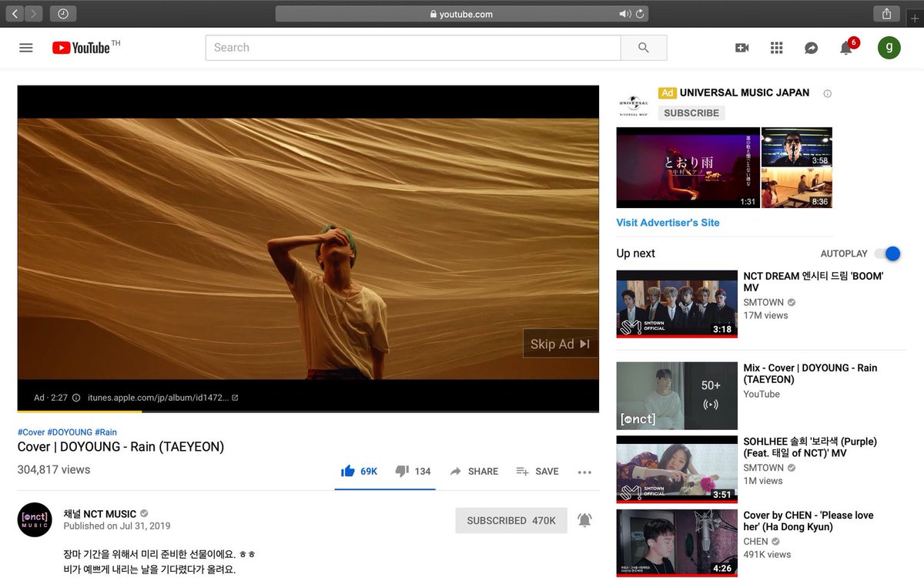This screenshot has width=924, height=578.
Task: Open the ad thumbnail with 8:36 duration
Action: tap(797, 188)
